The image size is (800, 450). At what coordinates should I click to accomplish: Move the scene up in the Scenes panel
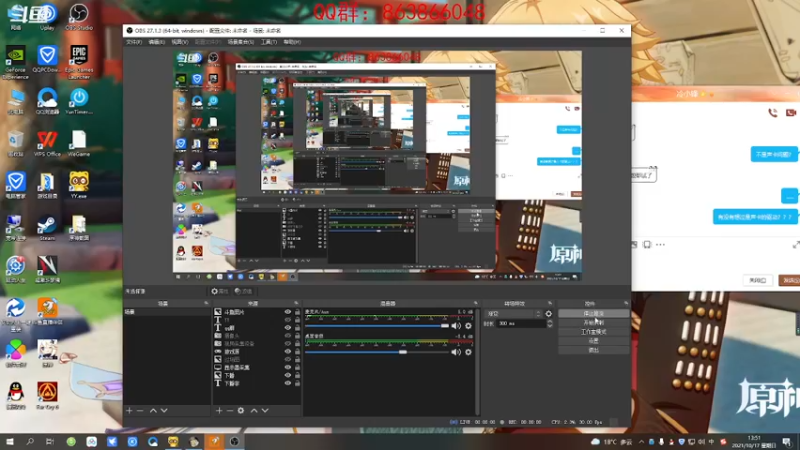point(153,411)
